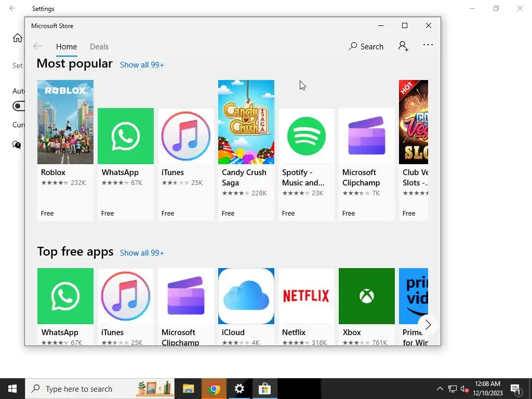Switch to the Home tab
This screenshot has height=399, width=532.
[x=66, y=46]
